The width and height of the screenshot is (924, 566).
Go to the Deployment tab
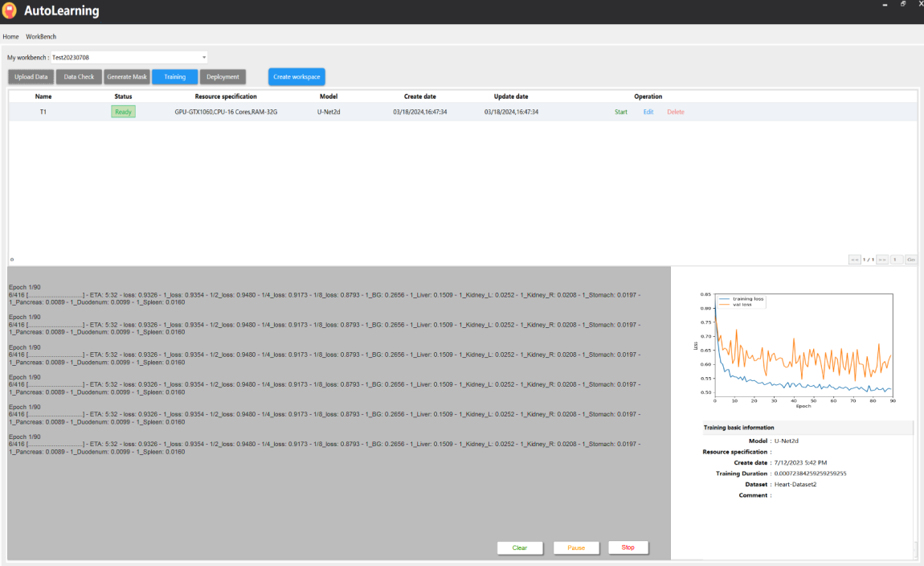[223, 76]
